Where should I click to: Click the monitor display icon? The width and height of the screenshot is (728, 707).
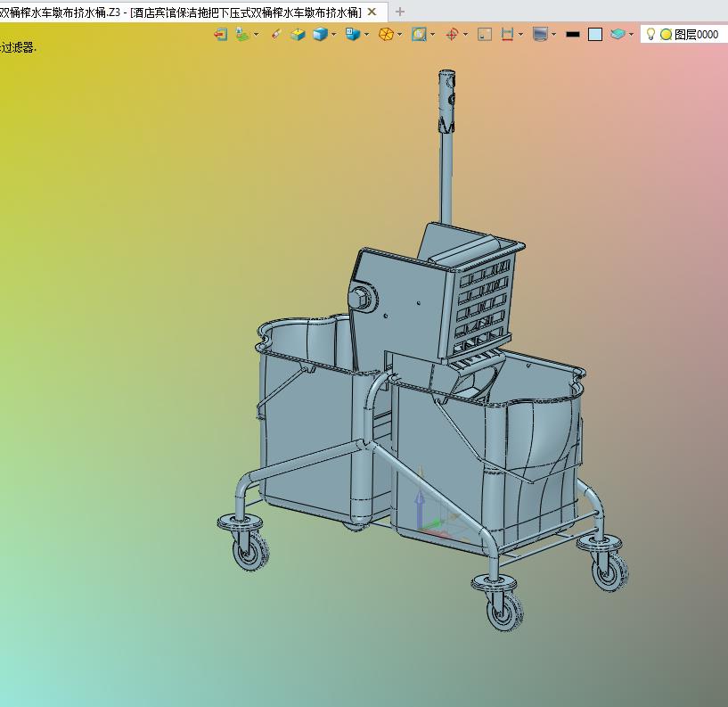click(x=540, y=35)
